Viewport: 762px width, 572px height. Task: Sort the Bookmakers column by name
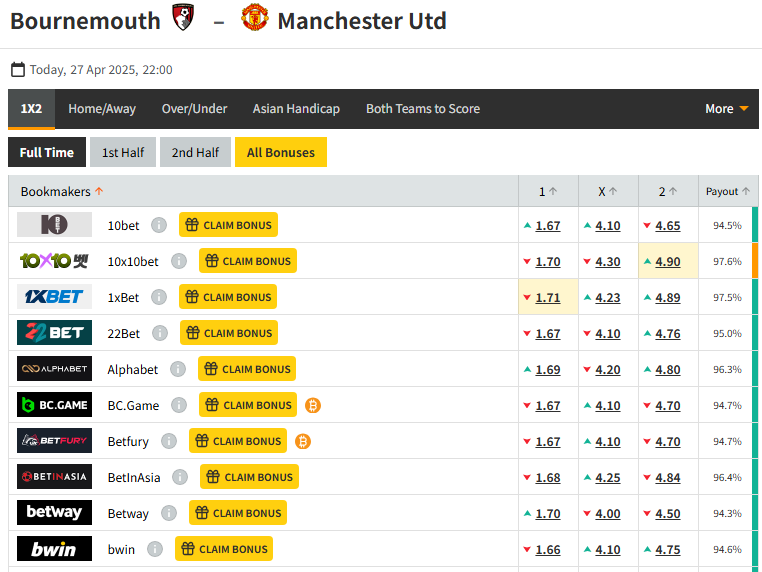pyautogui.click(x=62, y=191)
